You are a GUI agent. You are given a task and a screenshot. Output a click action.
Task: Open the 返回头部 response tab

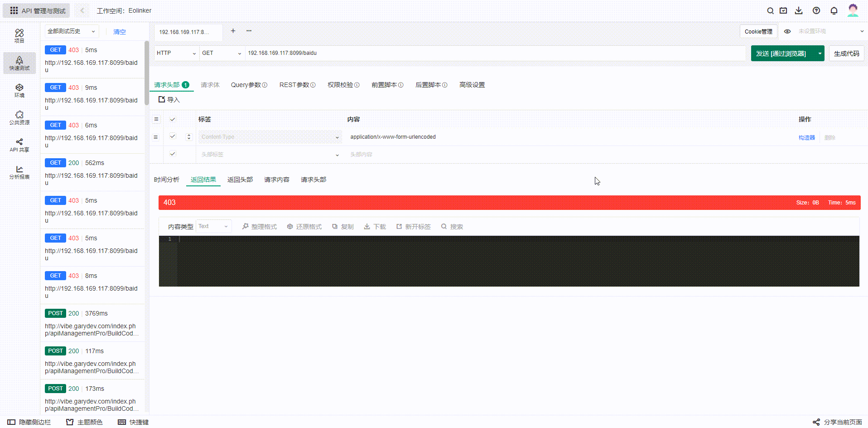[240, 180]
